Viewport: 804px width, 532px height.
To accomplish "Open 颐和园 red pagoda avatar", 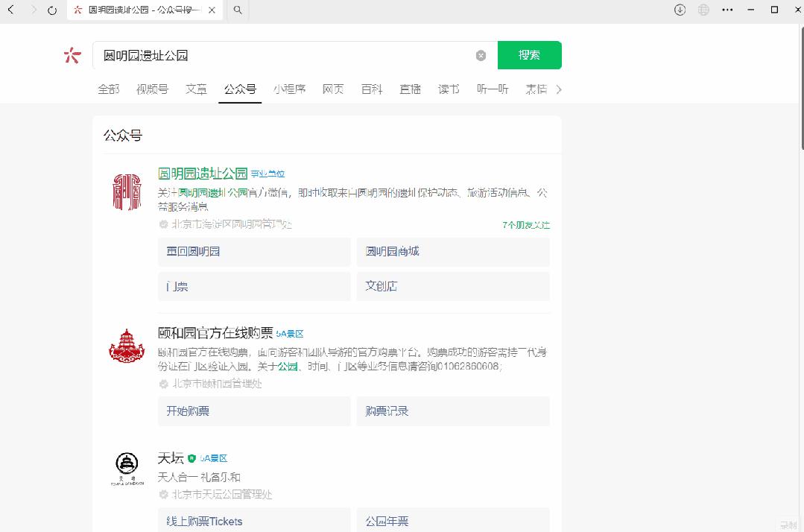I will coord(127,346).
